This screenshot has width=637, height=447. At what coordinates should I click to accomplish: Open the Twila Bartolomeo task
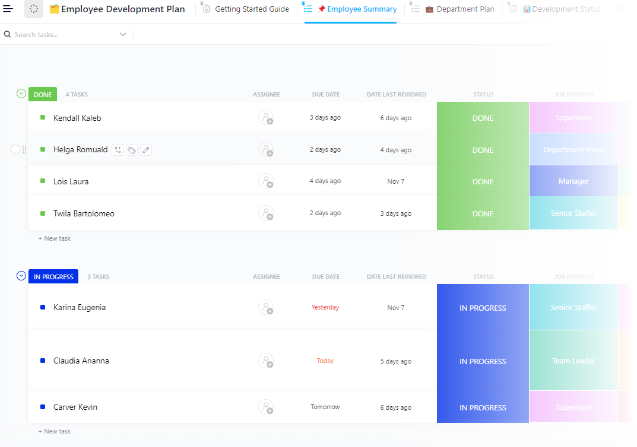click(84, 213)
